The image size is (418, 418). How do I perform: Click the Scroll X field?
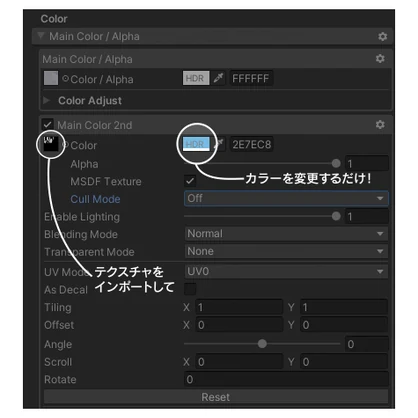pos(239,362)
